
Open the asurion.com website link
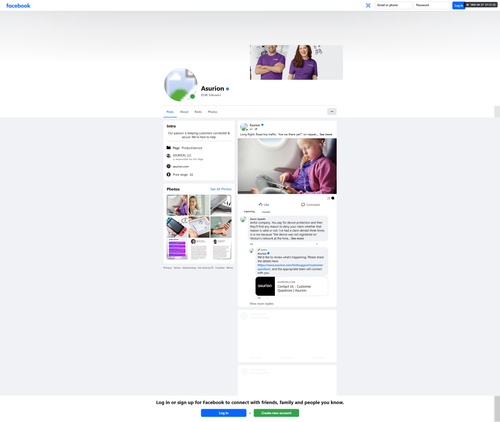click(x=181, y=166)
